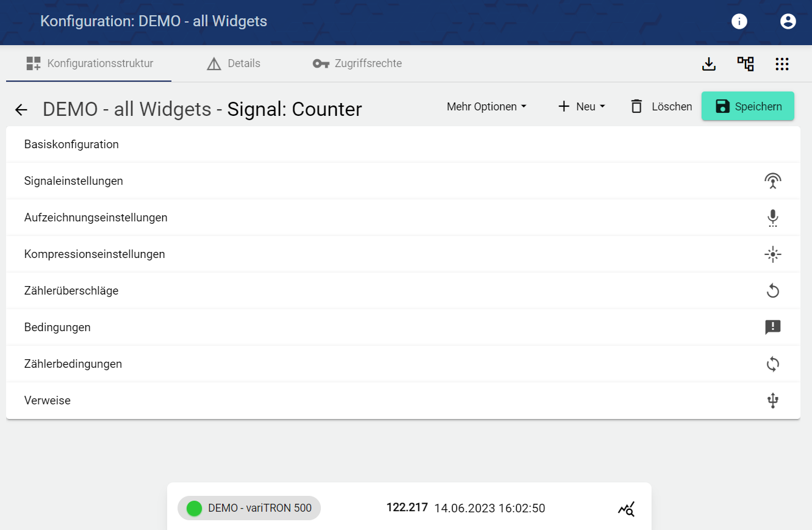Click the USB icon in Verweise row

point(772,401)
